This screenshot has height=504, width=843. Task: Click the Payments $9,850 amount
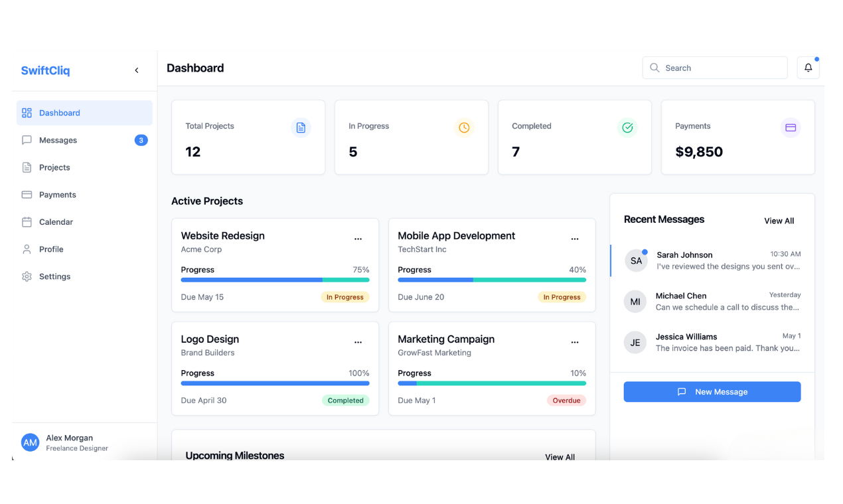pos(699,152)
